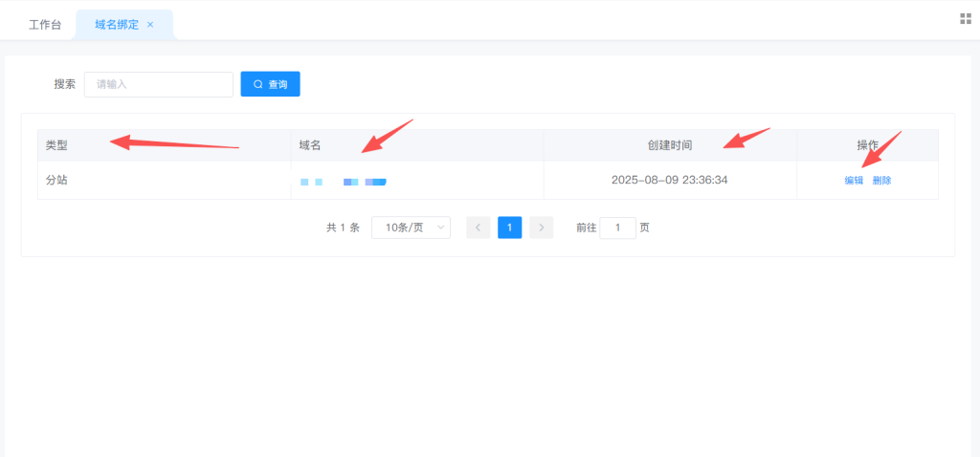
Task: Open the 工作台 tab
Action: (45, 25)
